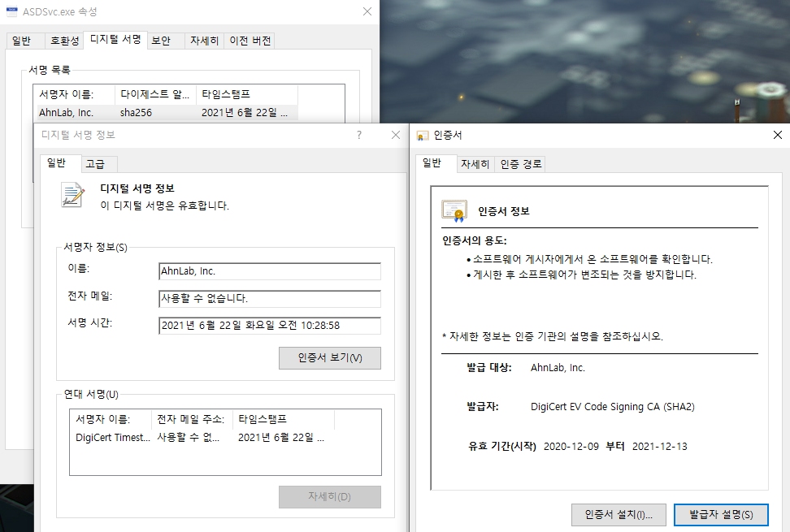Click the sha256 cell in signature list
The width and height of the screenshot is (790, 532).
(x=136, y=113)
